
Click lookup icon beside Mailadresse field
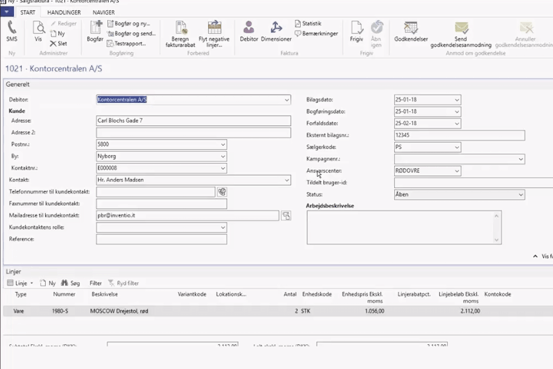[x=286, y=216]
